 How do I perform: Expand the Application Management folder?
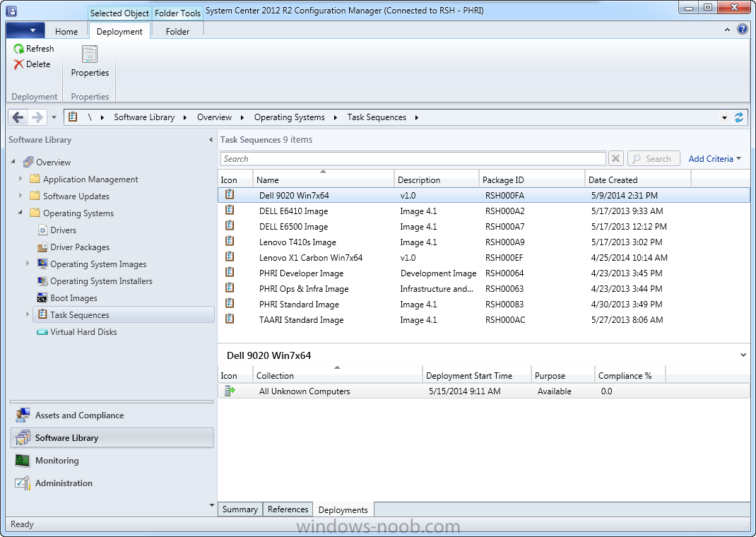click(20, 179)
